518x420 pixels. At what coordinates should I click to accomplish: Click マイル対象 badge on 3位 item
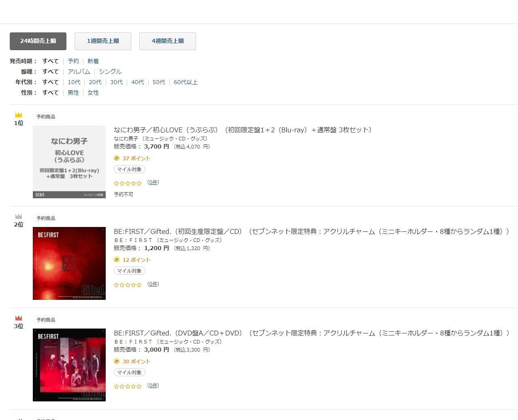pos(130,373)
